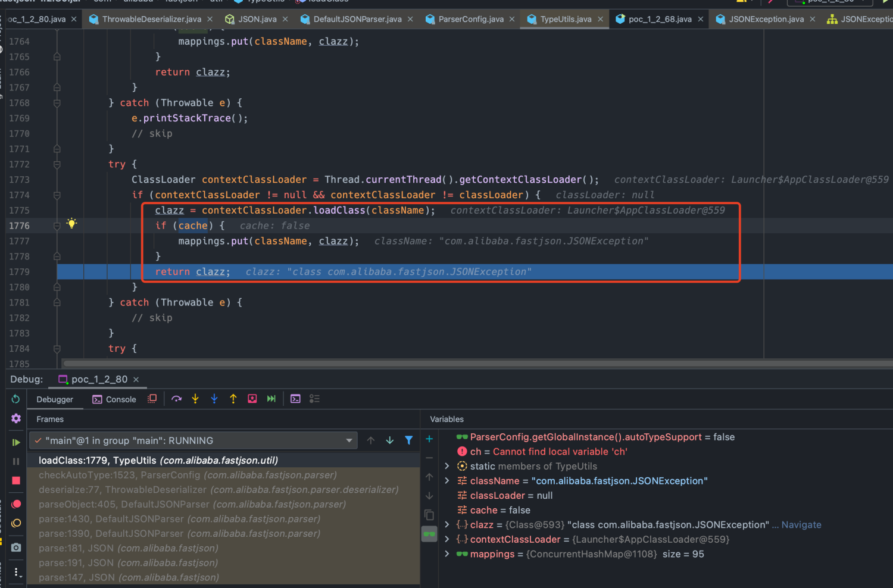Viewport: 893px width, 588px height.
Task: Toggle the frames filter funnel
Action: click(409, 440)
